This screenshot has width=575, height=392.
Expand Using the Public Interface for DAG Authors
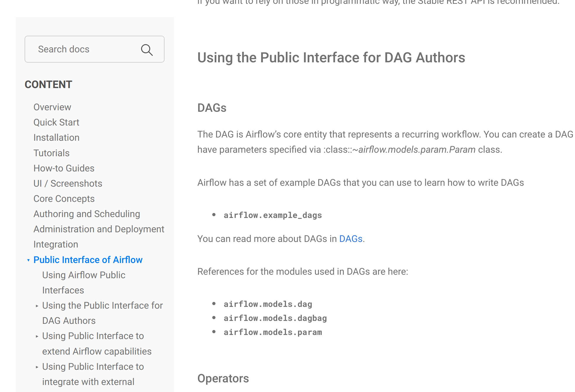point(37,306)
